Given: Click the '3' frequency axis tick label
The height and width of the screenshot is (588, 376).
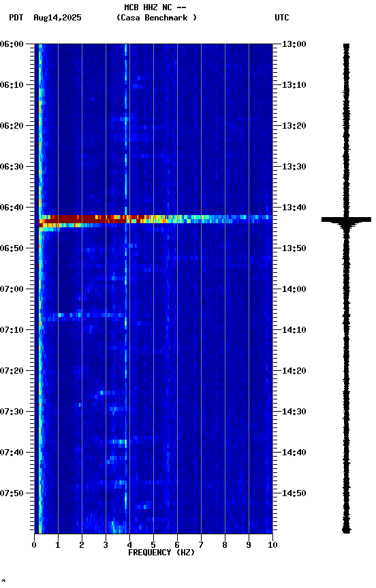Looking at the screenshot, I should pyautogui.click(x=106, y=545).
